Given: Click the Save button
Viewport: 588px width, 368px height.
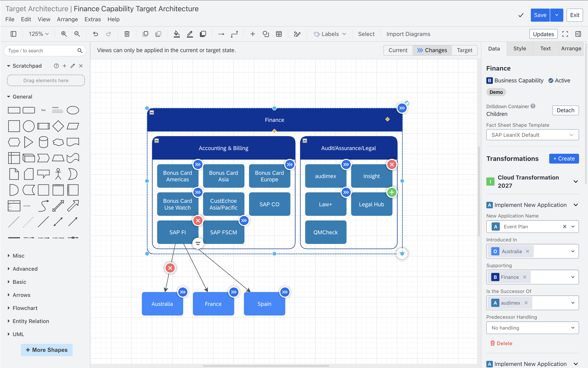Looking at the screenshot, I should click(x=540, y=15).
